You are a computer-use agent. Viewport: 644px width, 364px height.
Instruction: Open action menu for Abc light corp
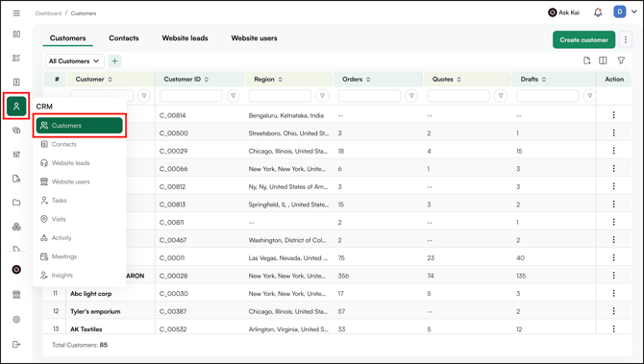613,294
